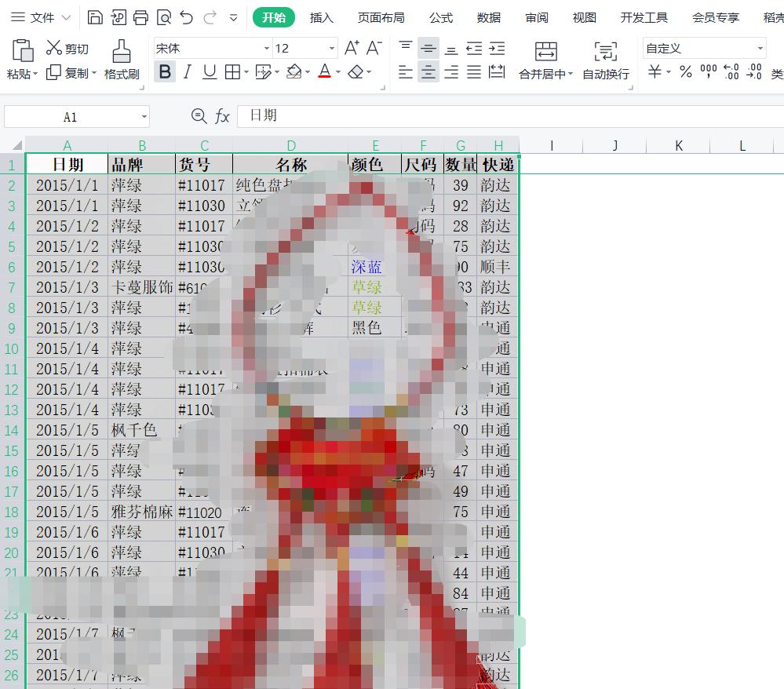Open the 数据 (Data) ribbon tab
784x689 pixels.
click(489, 17)
